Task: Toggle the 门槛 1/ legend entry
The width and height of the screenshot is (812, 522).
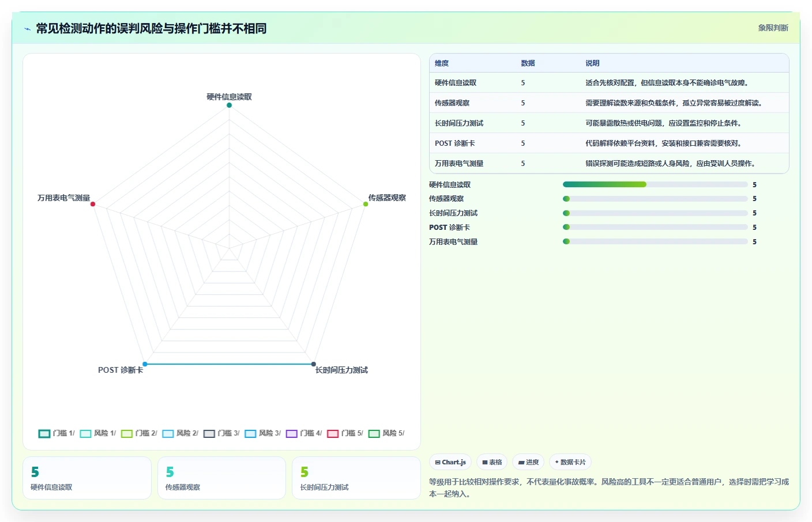Action: pyautogui.click(x=57, y=433)
